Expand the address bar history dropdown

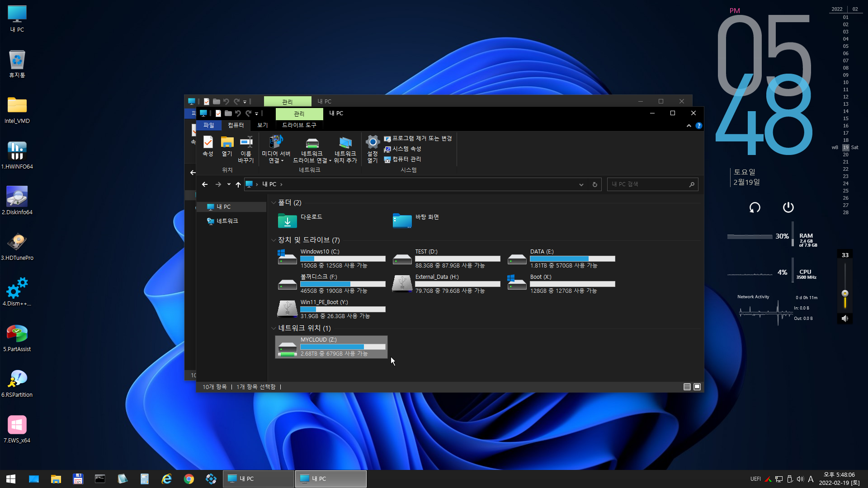[581, 184]
